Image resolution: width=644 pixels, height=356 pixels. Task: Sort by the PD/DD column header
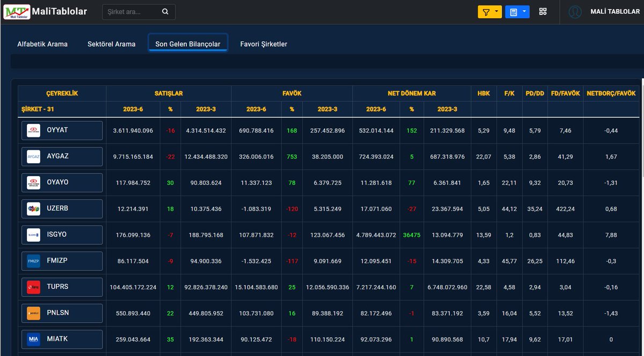(x=535, y=93)
